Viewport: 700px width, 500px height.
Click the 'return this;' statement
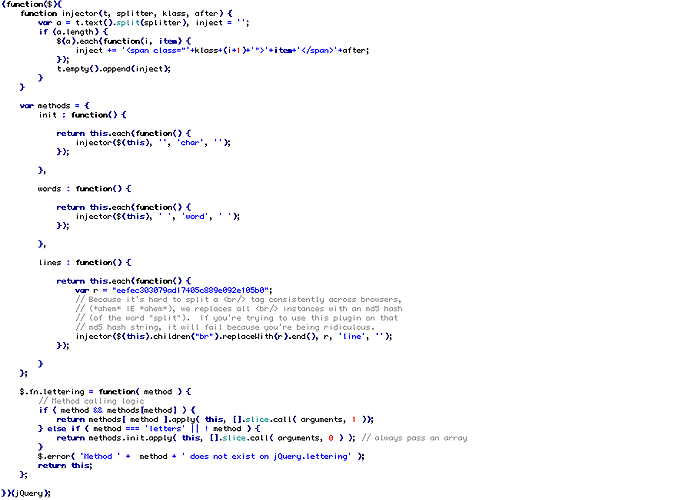click(65, 465)
